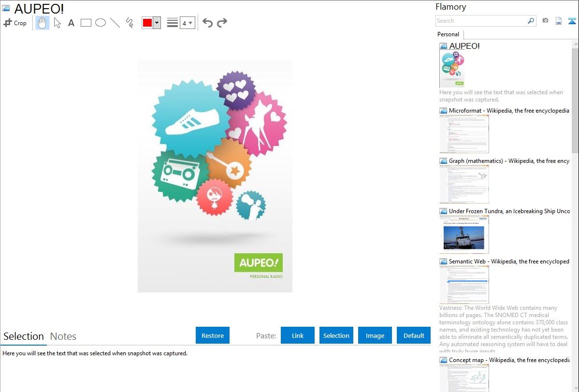Open the Graph (mathematics) snapshot thumbnail
579x392 pixels.
coord(464,184)
